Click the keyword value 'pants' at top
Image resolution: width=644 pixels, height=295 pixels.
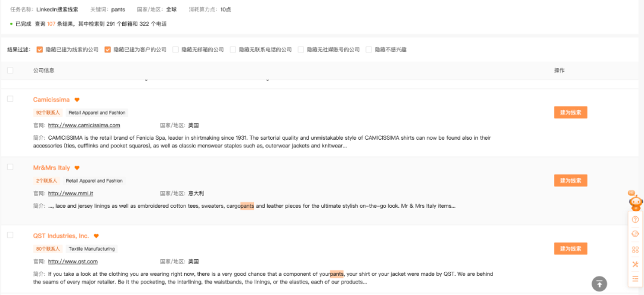coord(118,10)
